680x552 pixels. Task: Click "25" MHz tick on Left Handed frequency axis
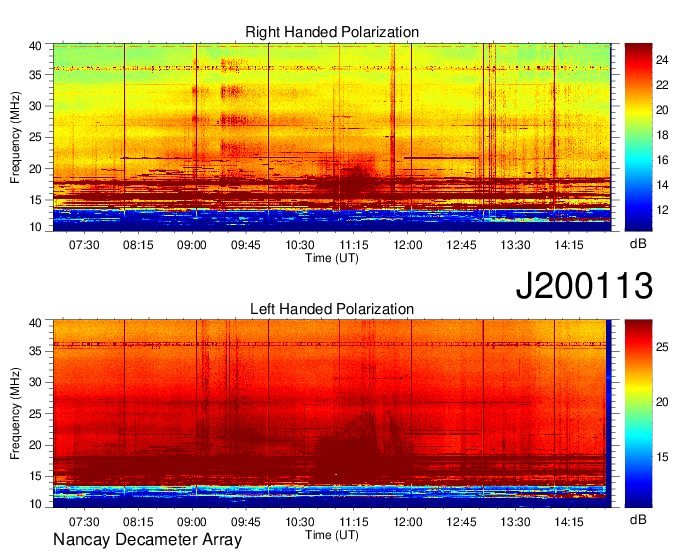click(36, 414)
